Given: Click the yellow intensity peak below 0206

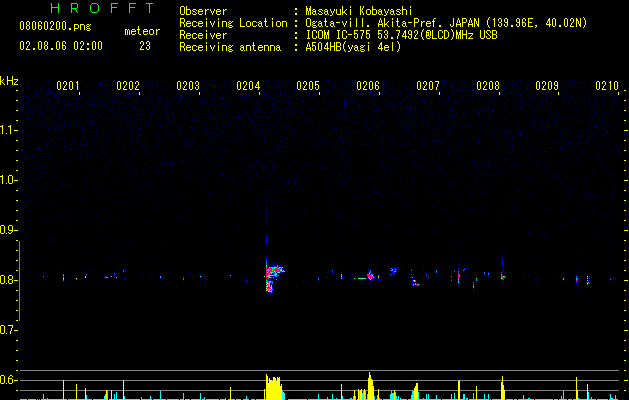Looking at the screenshot, I should 371,386.
